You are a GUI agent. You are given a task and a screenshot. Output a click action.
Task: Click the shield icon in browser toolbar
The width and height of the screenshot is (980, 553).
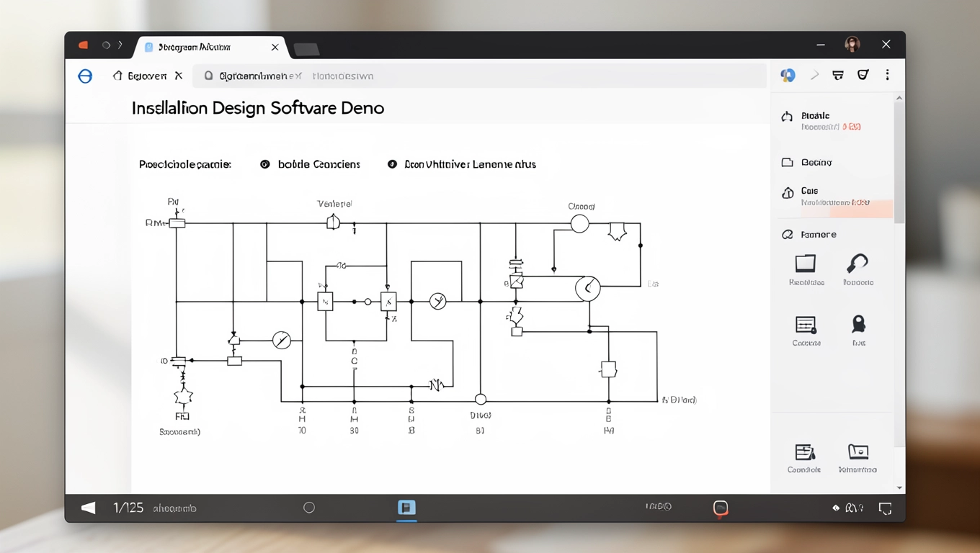tap(863, 75)
